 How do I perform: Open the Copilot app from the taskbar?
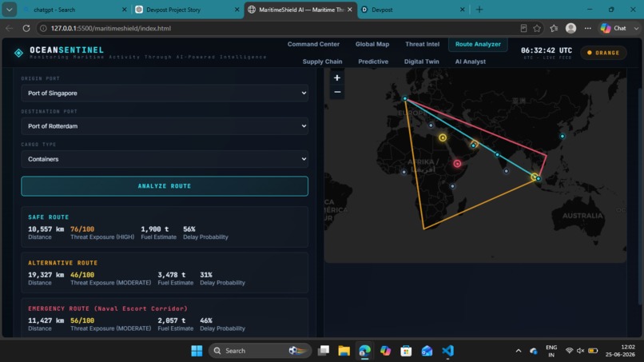[385, 351]
